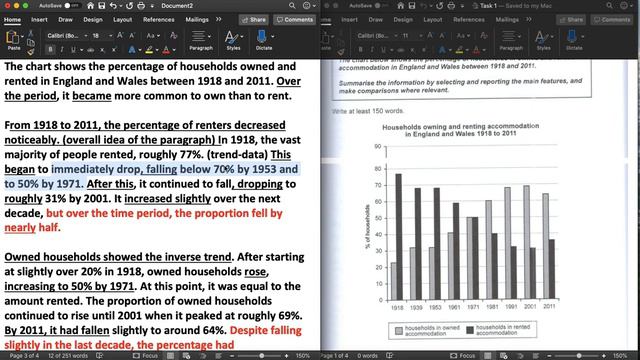
Task: Apply red font color in Document2
Action: 166,50
